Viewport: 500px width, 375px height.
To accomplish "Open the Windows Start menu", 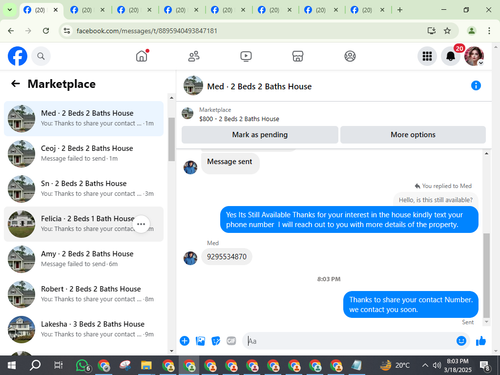I will (x=11, y=365).
